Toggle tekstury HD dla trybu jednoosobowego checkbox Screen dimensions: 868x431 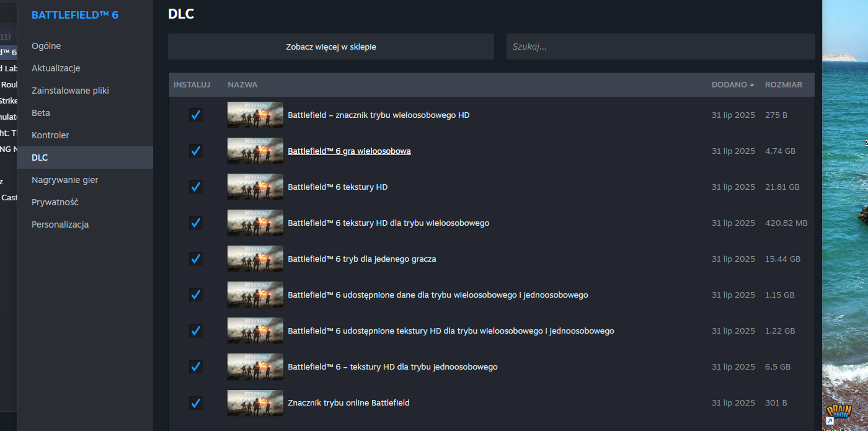point(196,367)
